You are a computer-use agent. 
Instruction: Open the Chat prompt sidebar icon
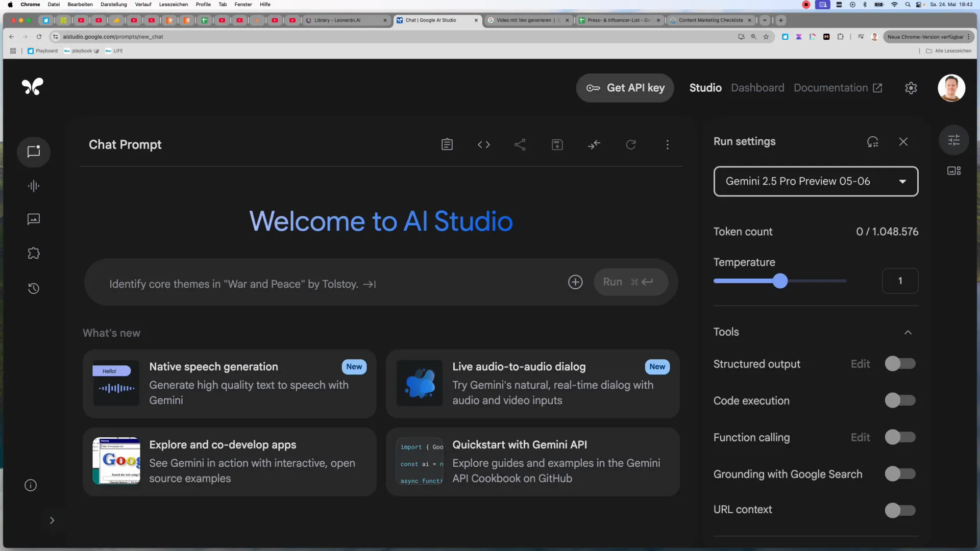point(34,152)
